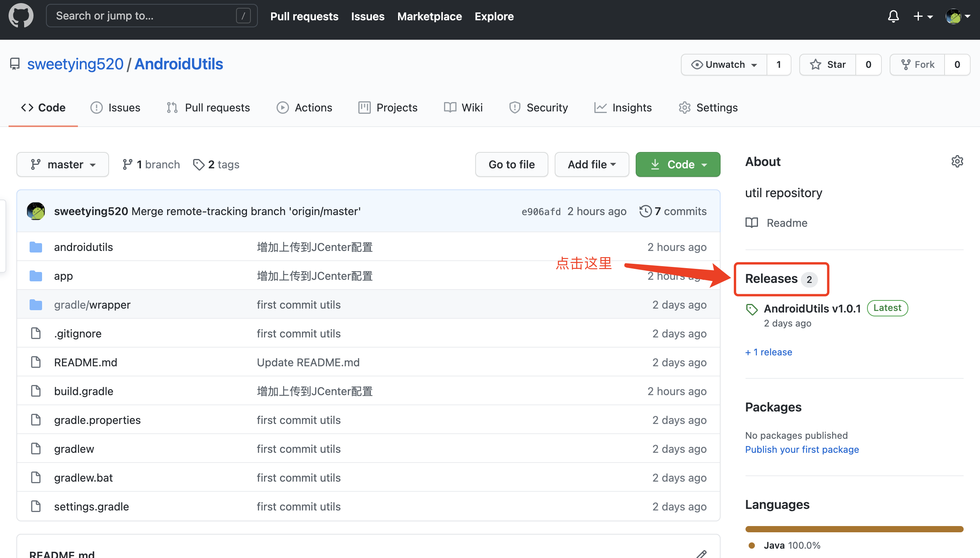Star this repository

828,65
